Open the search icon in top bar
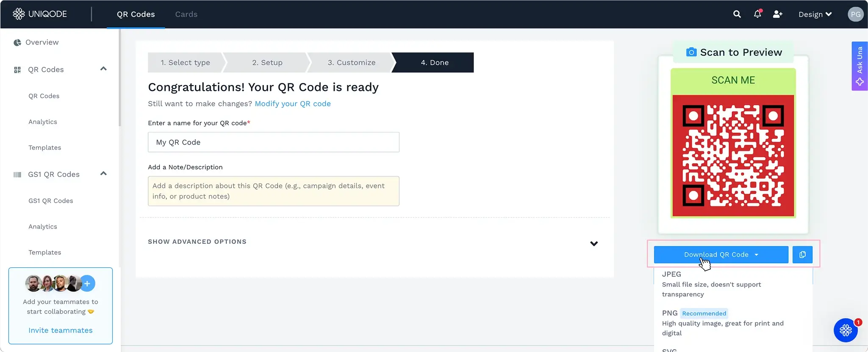 pos(737,14)
